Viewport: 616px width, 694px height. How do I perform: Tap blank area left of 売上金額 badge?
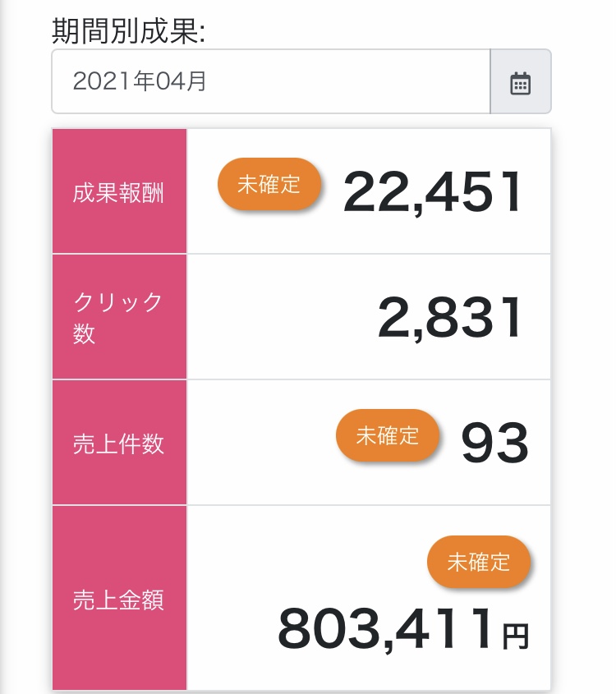(x=306, y=562)
